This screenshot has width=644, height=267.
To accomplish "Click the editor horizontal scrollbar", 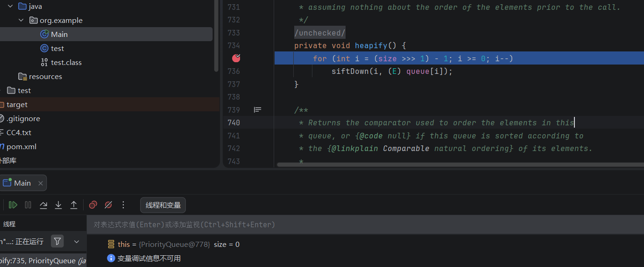I will tap(458, 165).
